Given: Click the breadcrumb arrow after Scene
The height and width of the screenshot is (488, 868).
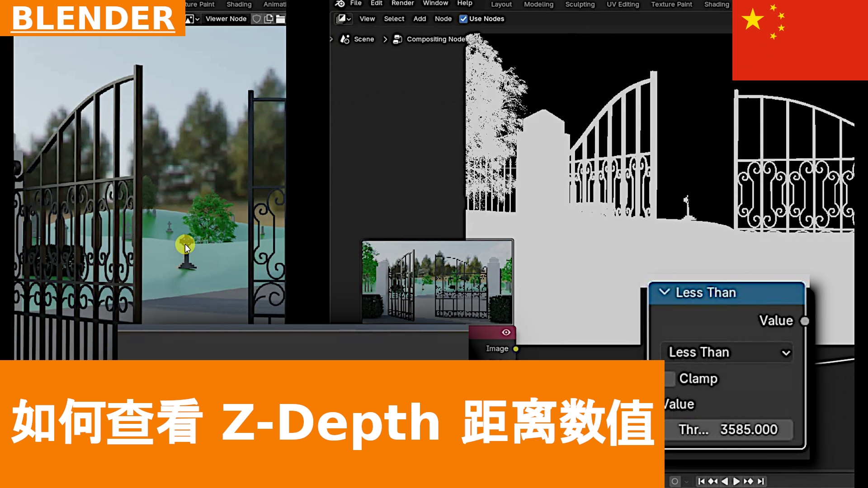Looking at the screenshot, I should pyautogui.click(x=385, y=39).
